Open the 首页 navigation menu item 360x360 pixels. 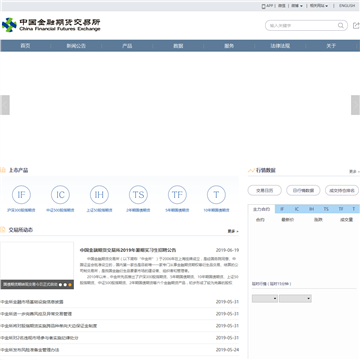(x=25, y=46)
